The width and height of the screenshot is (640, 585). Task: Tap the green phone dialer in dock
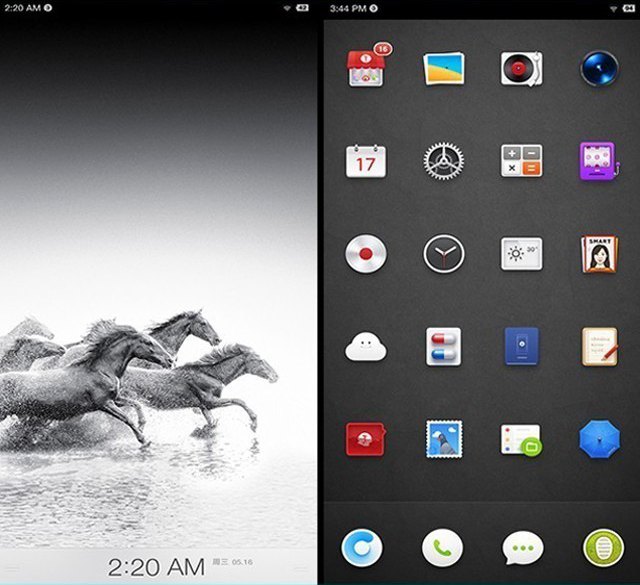tap(442, 547)
